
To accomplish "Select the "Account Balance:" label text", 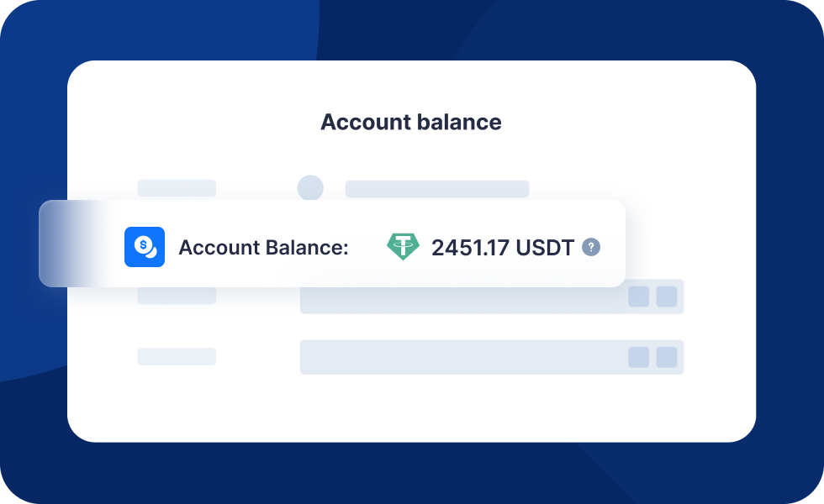I will click(x=263, y=248).
